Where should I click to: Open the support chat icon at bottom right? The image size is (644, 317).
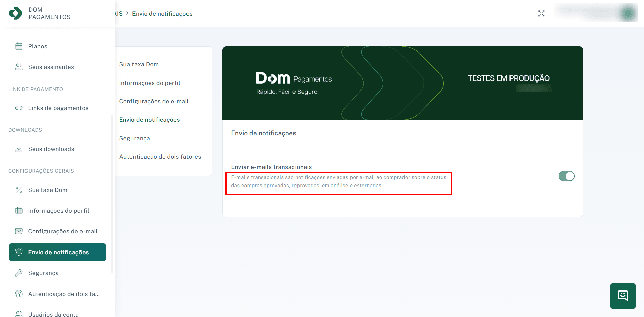point(623,296)
